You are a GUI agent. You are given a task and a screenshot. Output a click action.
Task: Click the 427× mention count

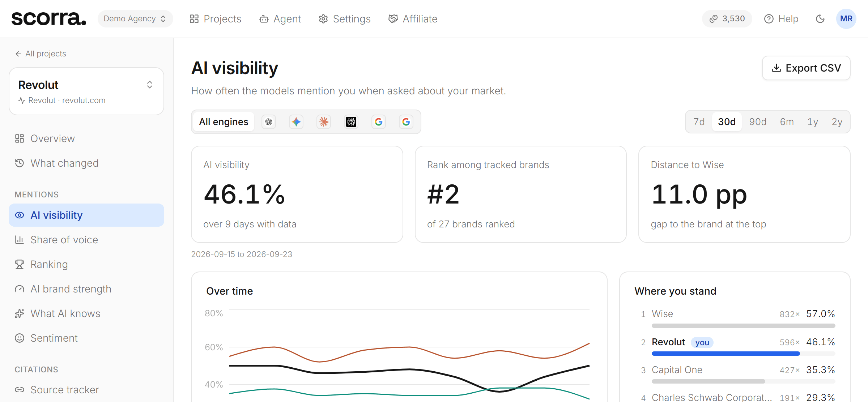coord(790,370)
